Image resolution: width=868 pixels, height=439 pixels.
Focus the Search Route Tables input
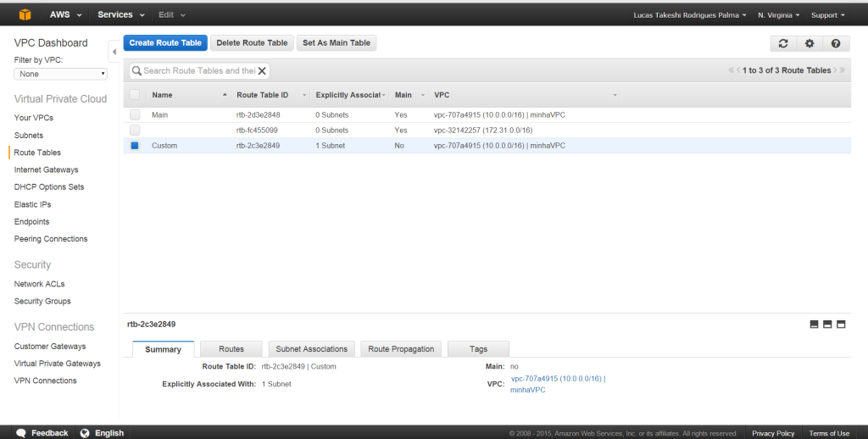[x=199, y=71]
